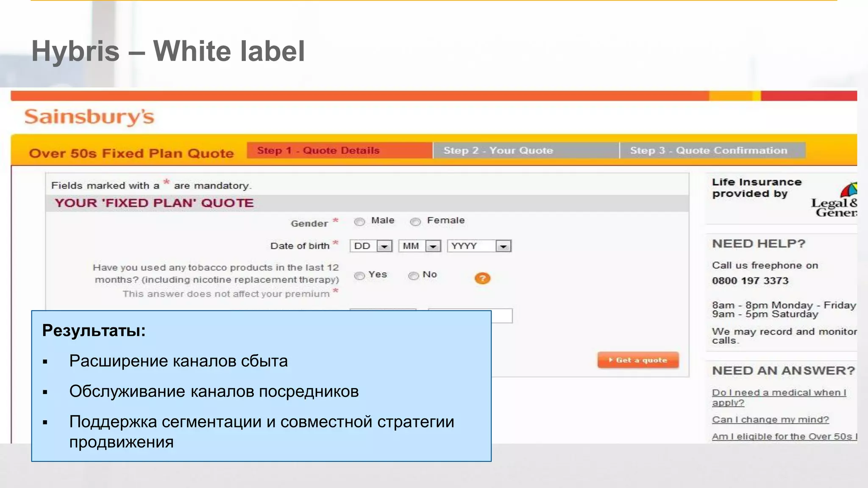Click the orange help question mark icon
Viewport: 868px width, 488px height.
coord(482,278)
